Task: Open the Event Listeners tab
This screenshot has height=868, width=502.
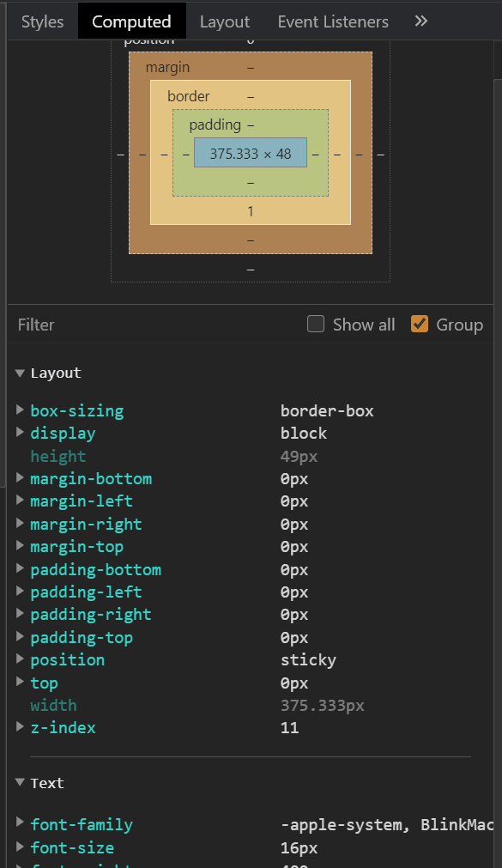Action: click(x=333, y=21)
